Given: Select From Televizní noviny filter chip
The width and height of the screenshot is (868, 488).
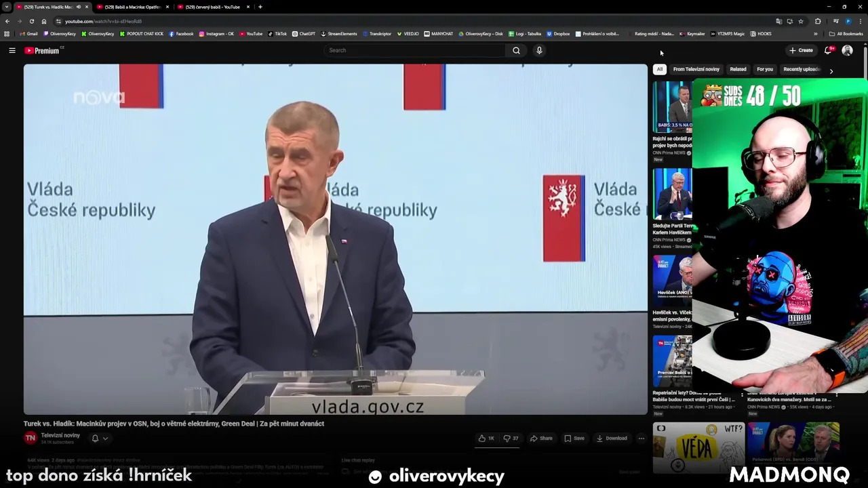Looking at the screenshot, I should 696,69.
